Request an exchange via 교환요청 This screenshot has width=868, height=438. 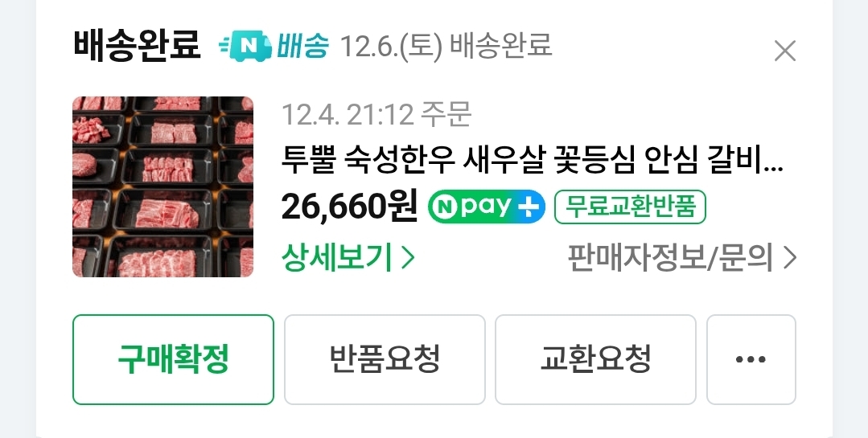coord(595,359)
